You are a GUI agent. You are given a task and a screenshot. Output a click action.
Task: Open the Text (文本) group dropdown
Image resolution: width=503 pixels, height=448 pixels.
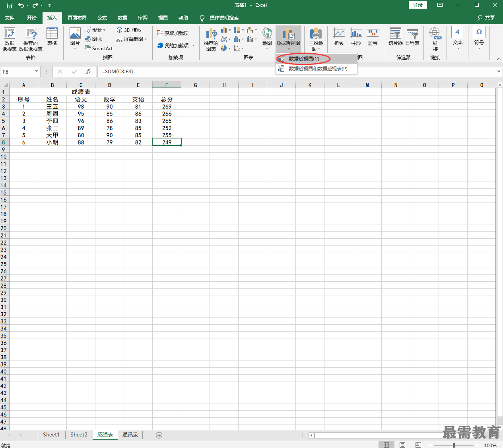tap(458, 39)
